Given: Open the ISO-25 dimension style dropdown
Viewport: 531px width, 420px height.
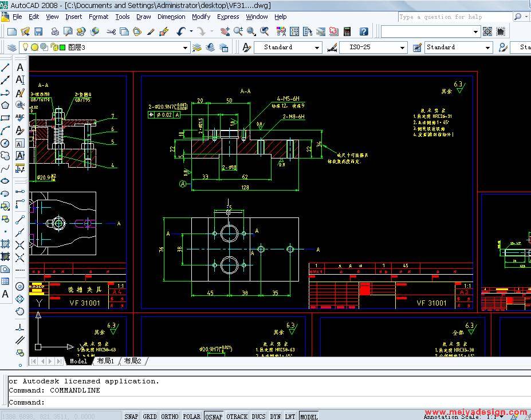Looking at the screenshot, I should (x=402, y=47).
